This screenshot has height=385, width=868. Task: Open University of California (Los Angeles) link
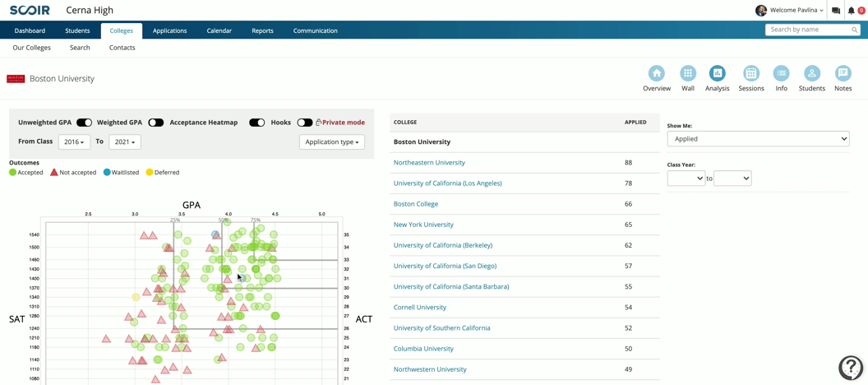tap(447, 183)
